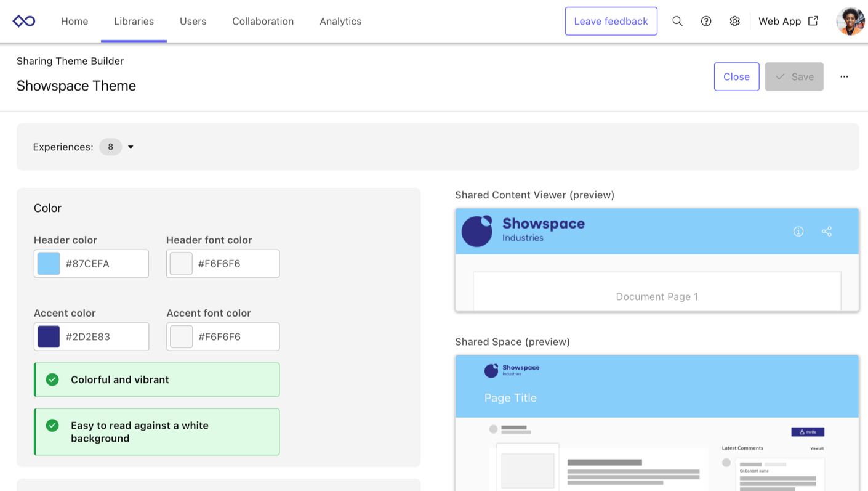The width and height of the screenshot is (868, 491).
Task: Expand the Experiences dropdown
Action: 131,147
